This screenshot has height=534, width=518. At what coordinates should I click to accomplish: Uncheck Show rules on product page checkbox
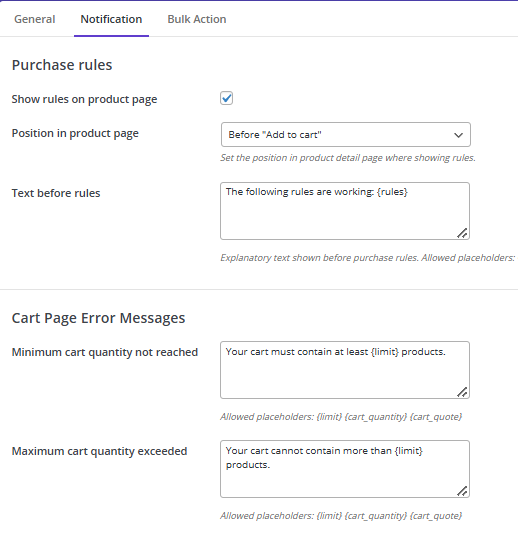click(226, 98)
